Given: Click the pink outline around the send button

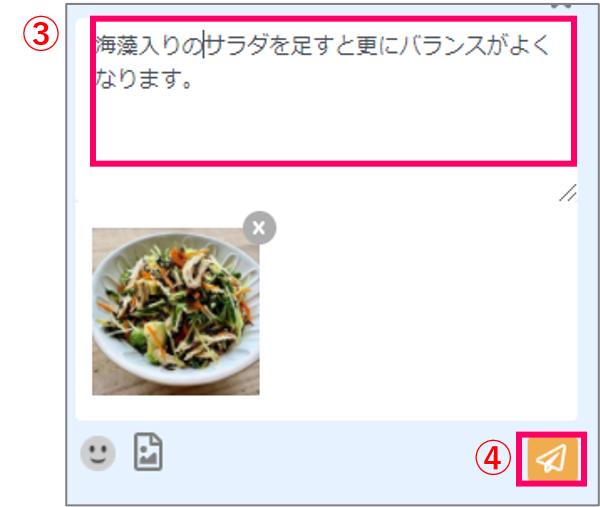Looking at the screenshot, I should [551, 434].
